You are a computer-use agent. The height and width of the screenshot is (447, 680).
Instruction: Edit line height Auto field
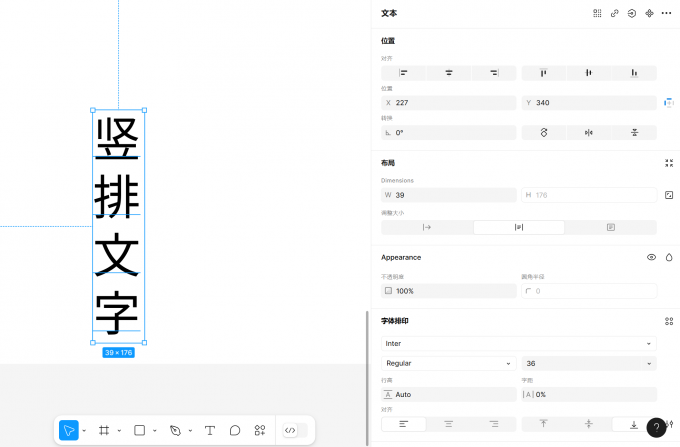(448, 395)
